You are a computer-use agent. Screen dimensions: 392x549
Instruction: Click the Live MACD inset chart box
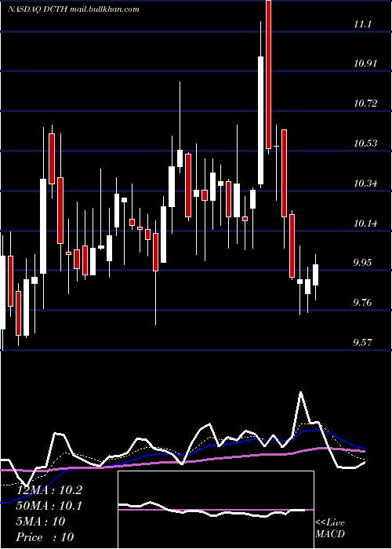coord(216,510)
